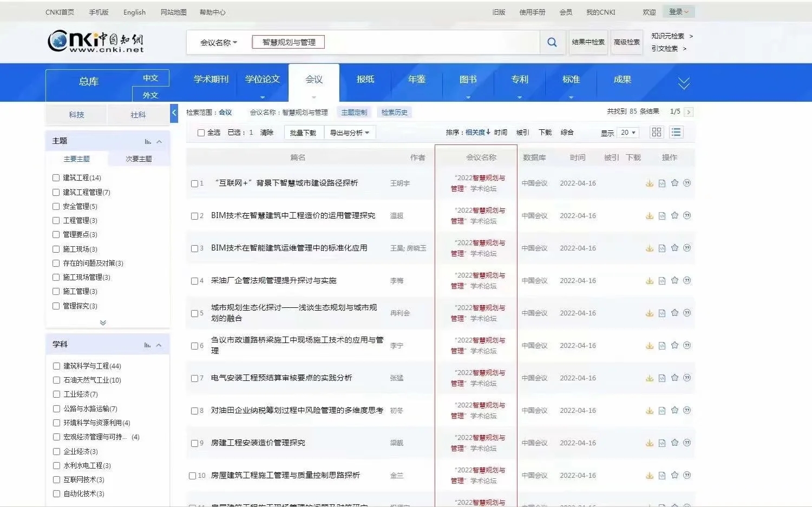
Task: Open HTML reading for row 6
Action: coord(662,346)
